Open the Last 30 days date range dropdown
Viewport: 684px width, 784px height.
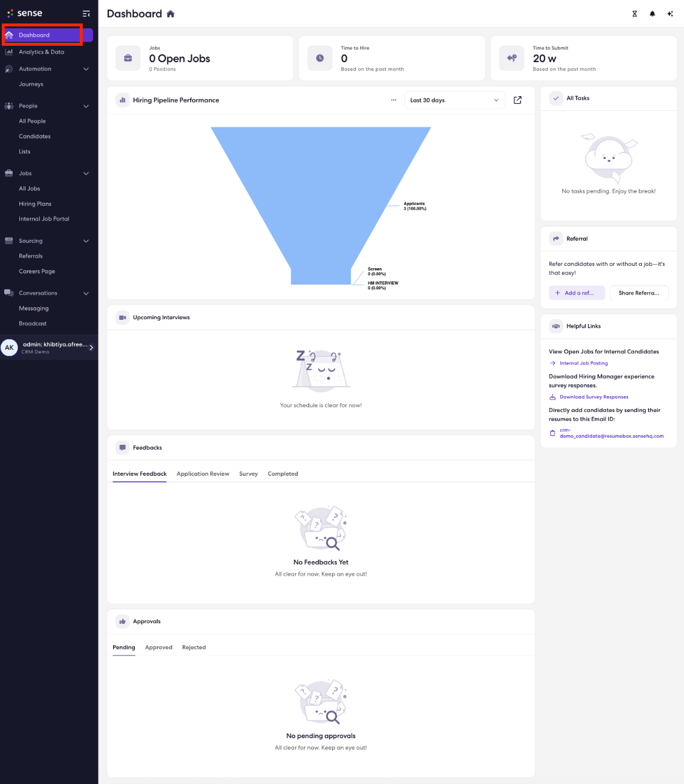(x=454, y=100)
